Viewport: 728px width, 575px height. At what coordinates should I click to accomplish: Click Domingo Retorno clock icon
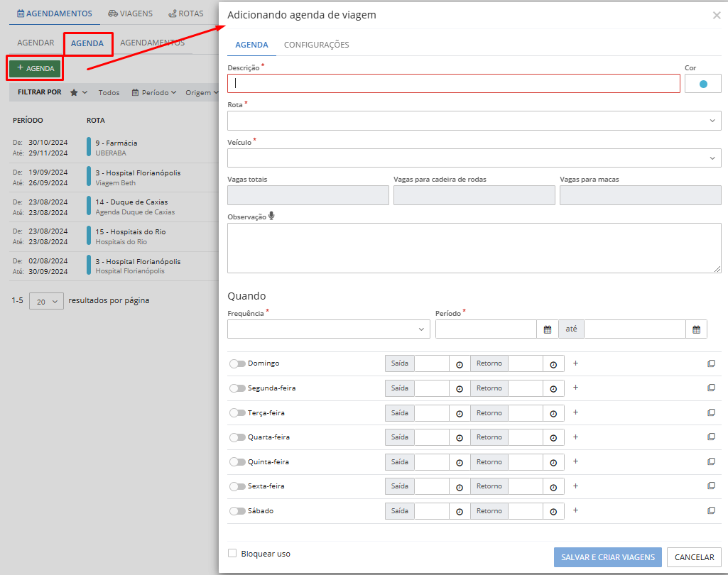tap(553, 364)
